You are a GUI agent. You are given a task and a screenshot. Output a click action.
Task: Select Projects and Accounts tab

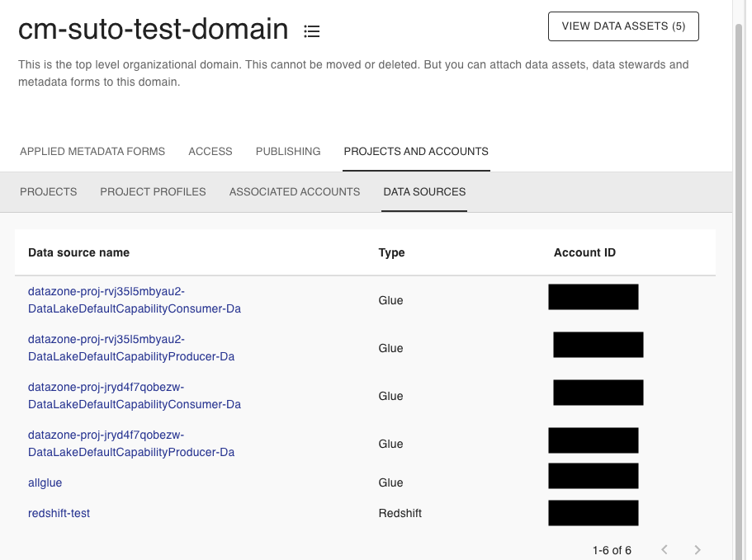click(416, 152)
